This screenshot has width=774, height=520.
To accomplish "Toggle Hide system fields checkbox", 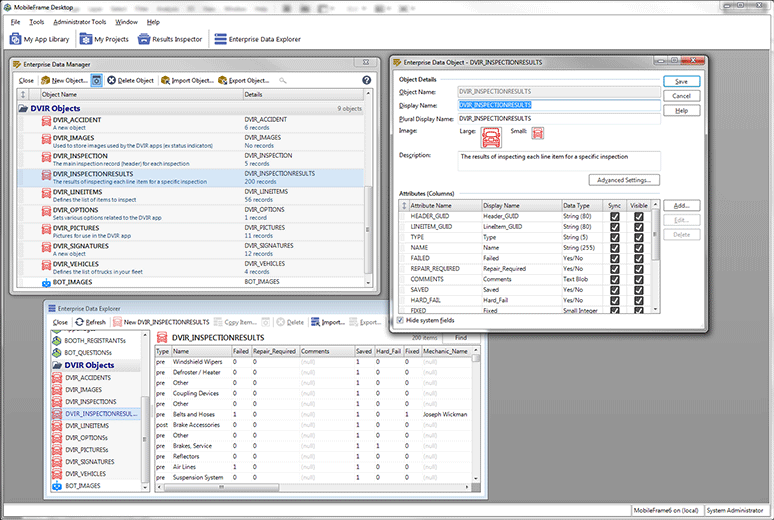I will (x=400, y=320).
